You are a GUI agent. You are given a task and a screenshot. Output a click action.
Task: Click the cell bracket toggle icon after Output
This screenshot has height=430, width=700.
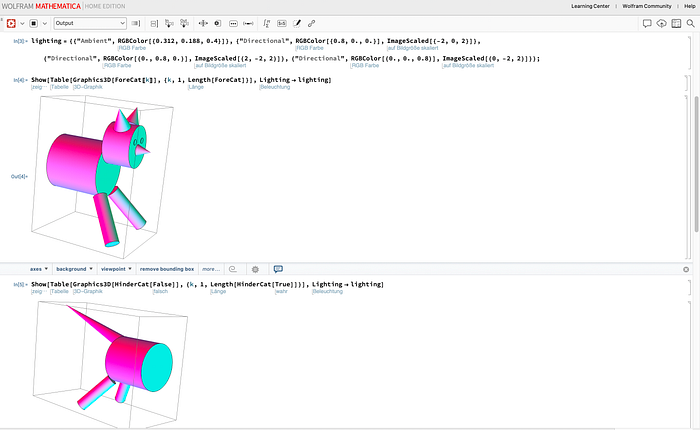136,23
